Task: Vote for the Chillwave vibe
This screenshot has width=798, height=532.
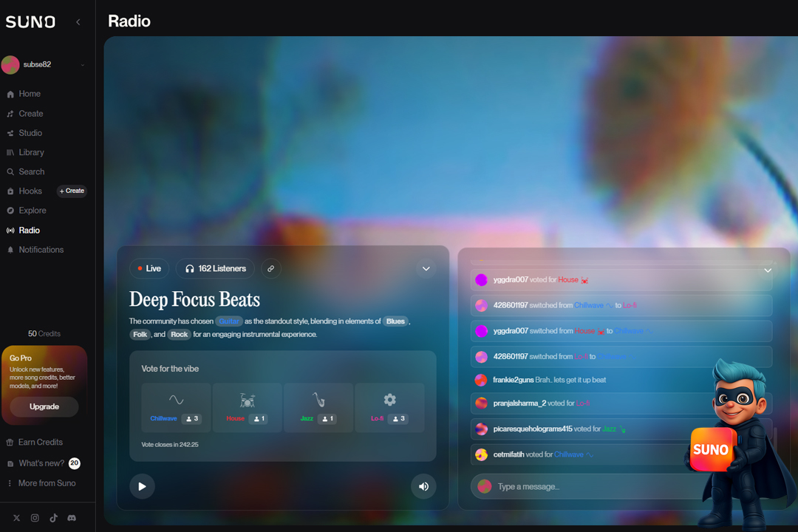Action: tap(176, 407)
